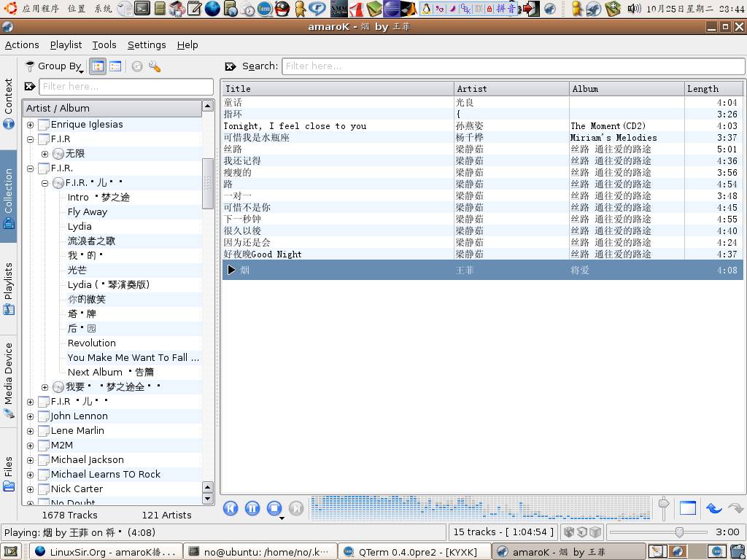This screenshot has width=747, height=560.
Task: Open the Help menu
Action: tap(187, 44)
